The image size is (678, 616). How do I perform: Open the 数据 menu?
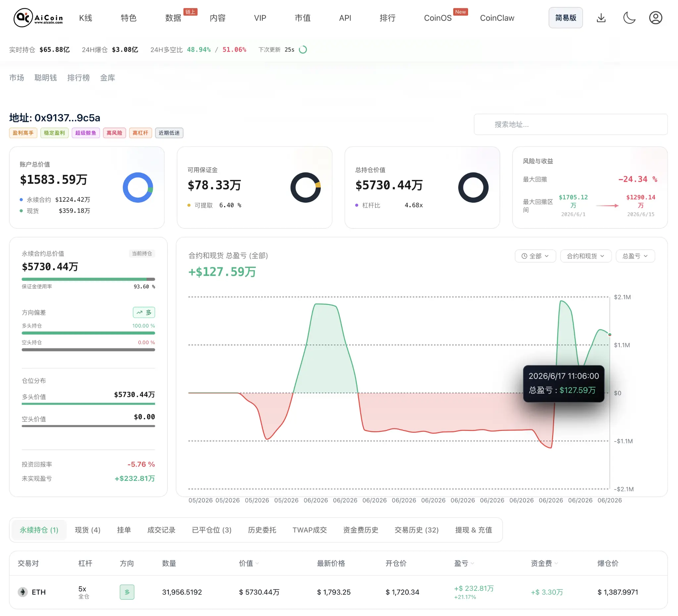coord(173,18)
